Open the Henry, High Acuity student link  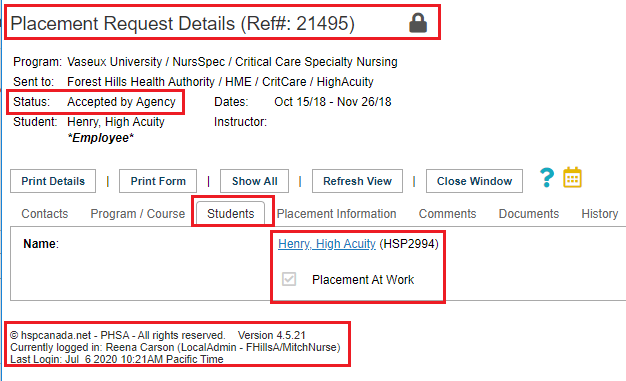click(x=327, y=244)
